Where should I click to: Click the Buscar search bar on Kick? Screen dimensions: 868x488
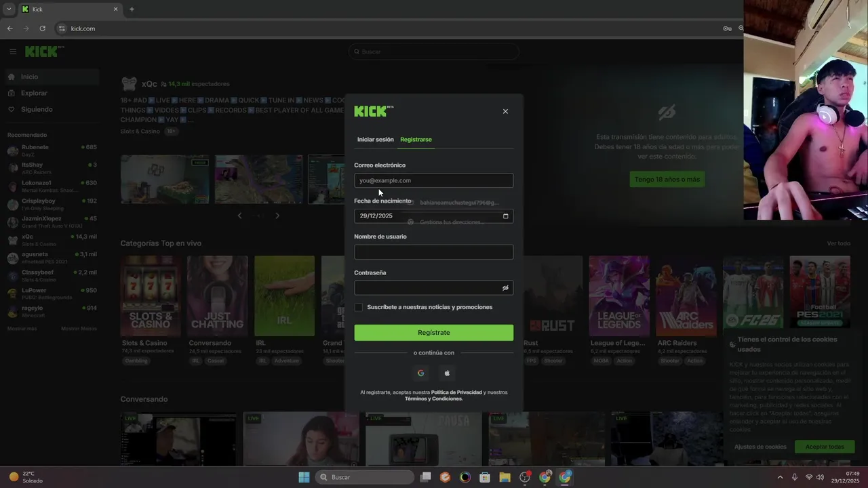click(433, 52)
